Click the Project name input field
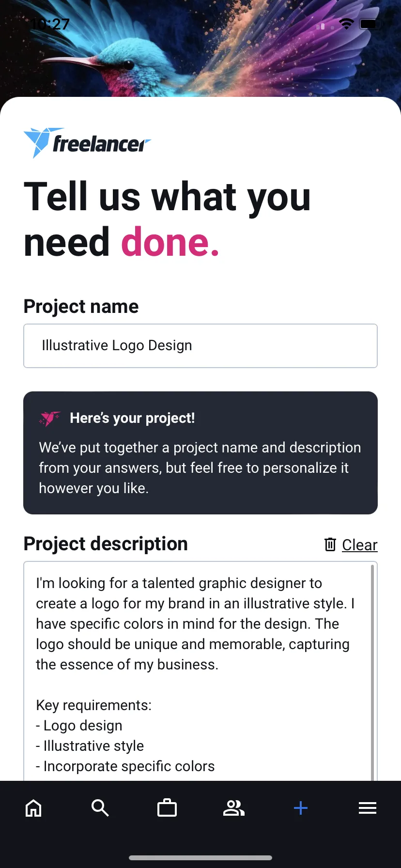Viewport: 401px width, 868px height. tap(200, 346)
